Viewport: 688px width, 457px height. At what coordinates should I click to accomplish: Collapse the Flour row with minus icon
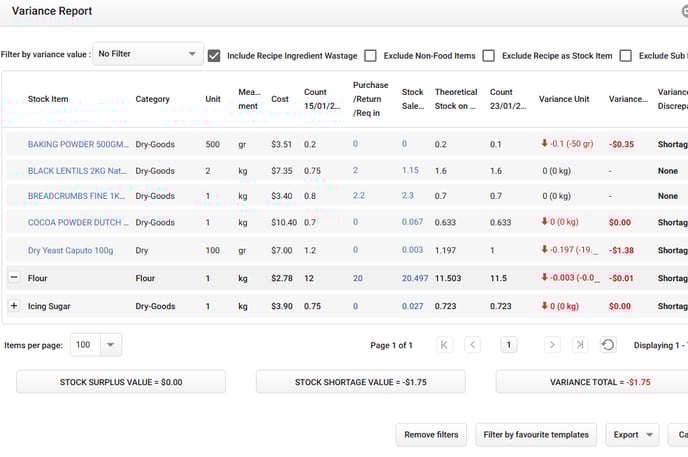14,277
